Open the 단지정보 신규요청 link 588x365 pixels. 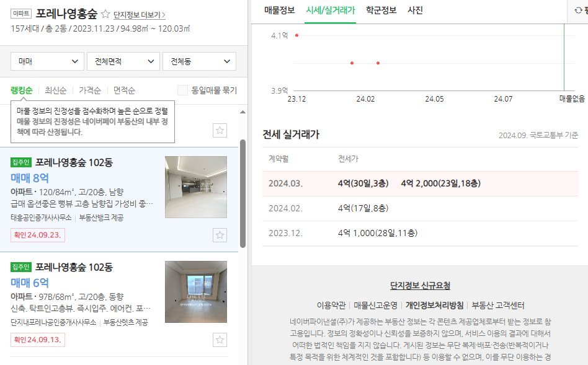coord(420,286)
